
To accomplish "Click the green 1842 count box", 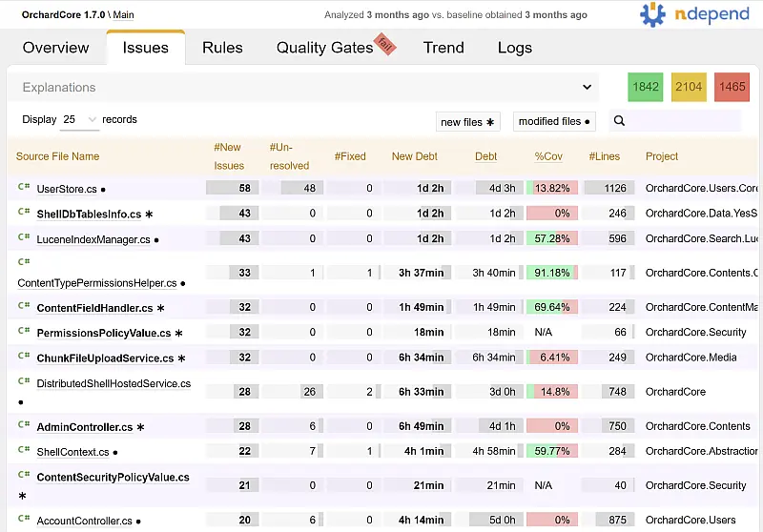I will click(x=646, y=87).
